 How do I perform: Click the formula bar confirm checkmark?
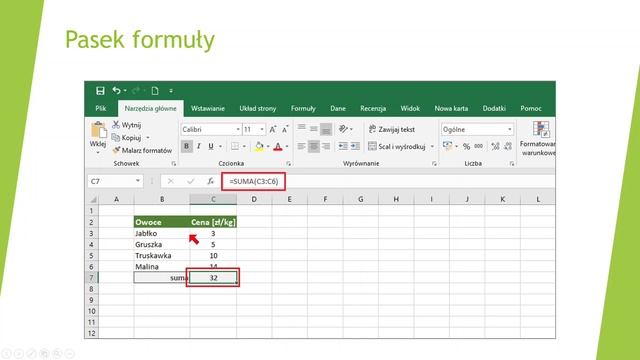(191, 181)
